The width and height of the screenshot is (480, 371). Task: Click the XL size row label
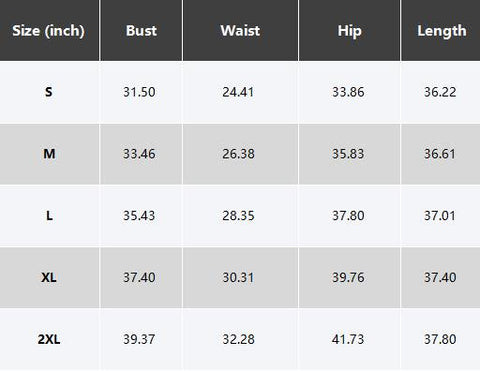pyautogui.click(x=49, y=277)
